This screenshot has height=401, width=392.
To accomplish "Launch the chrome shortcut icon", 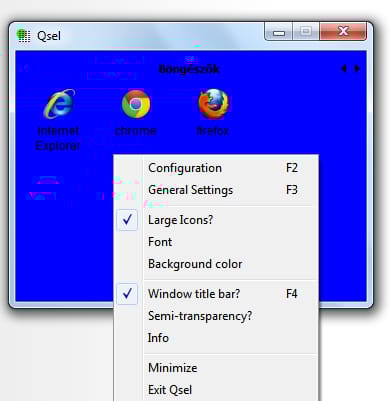I will point(136,104).
